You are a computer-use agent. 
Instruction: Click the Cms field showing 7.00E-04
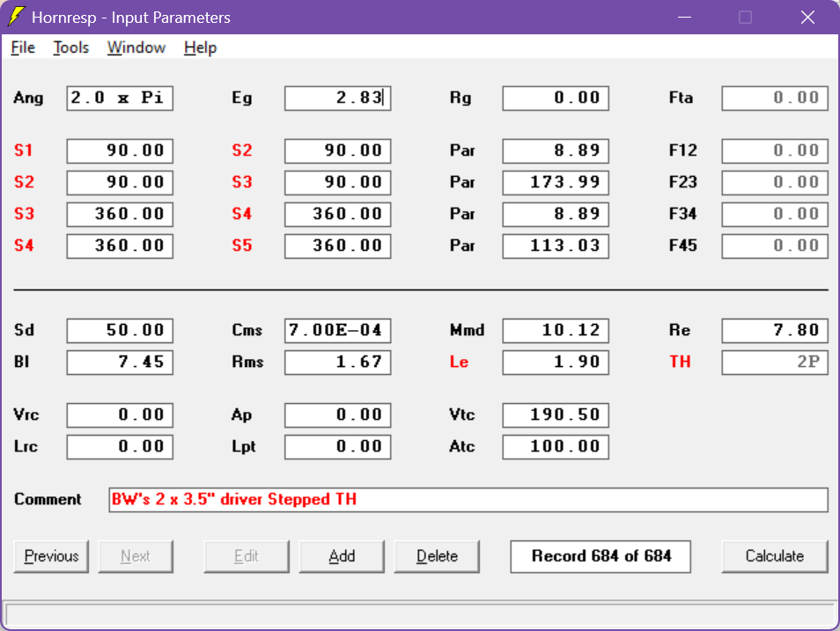[337, 330]
